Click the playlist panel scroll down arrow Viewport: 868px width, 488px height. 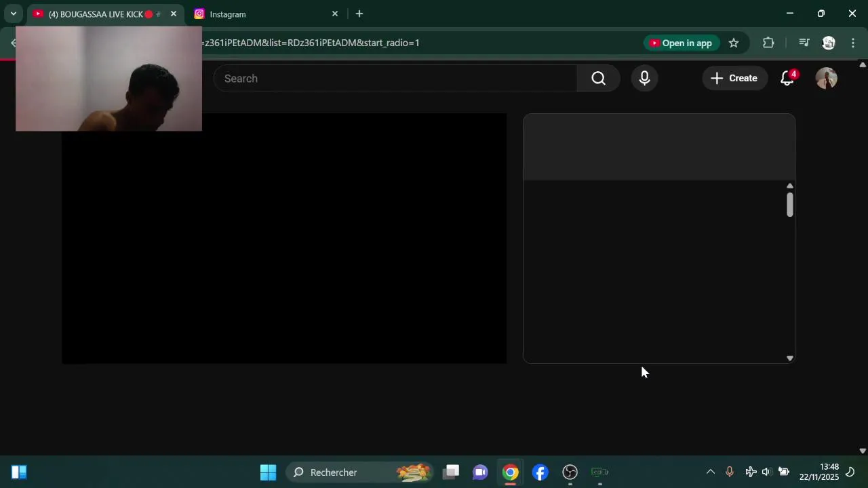790,358
